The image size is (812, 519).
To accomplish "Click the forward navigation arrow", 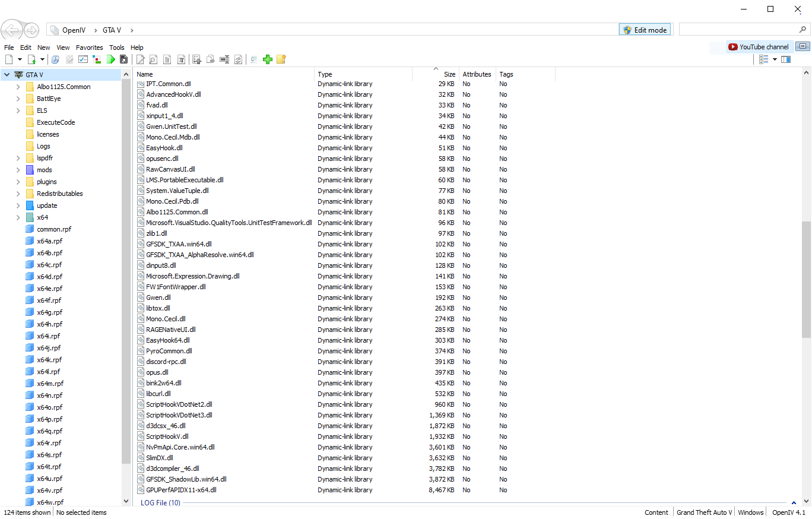I will tap(31, 30).
